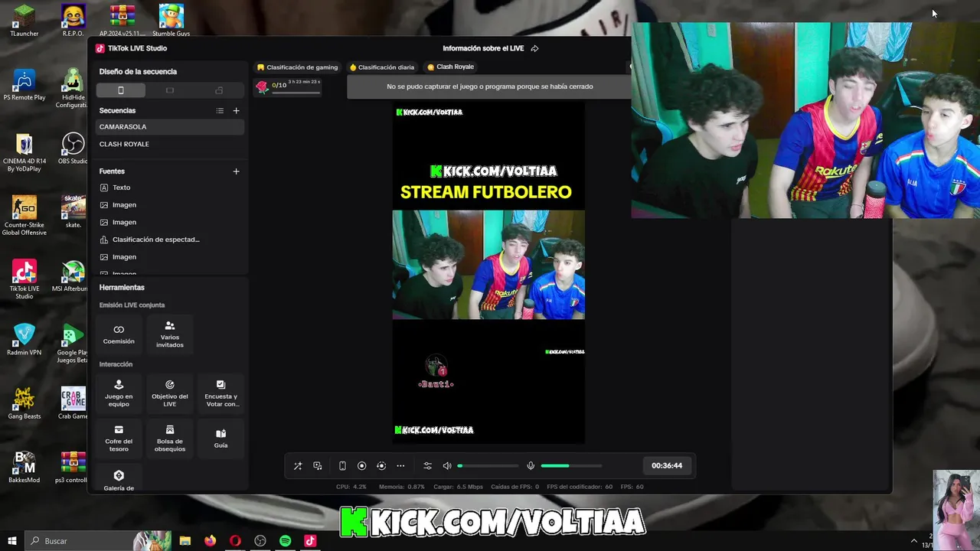Select the CAMARASOLA scene
The height and width of the screenshot is (551, 980).
[x=170, y=127]
